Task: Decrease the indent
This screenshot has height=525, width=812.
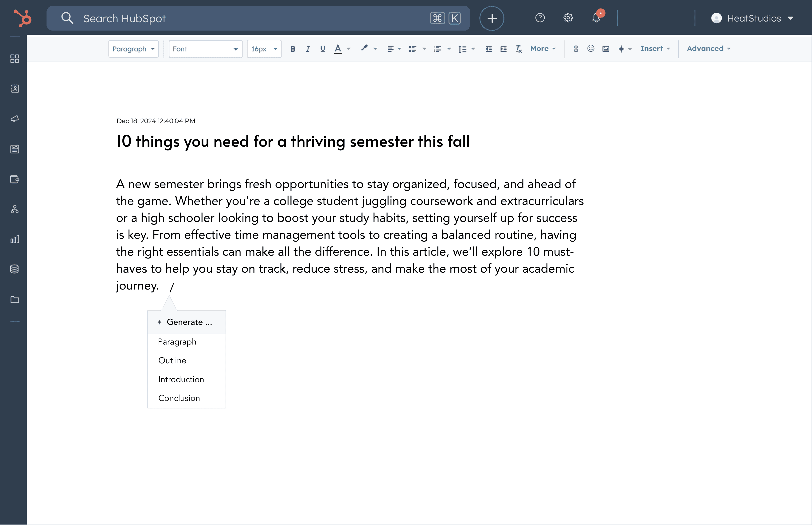Action: pyautogui.click(x=489, y=49)
